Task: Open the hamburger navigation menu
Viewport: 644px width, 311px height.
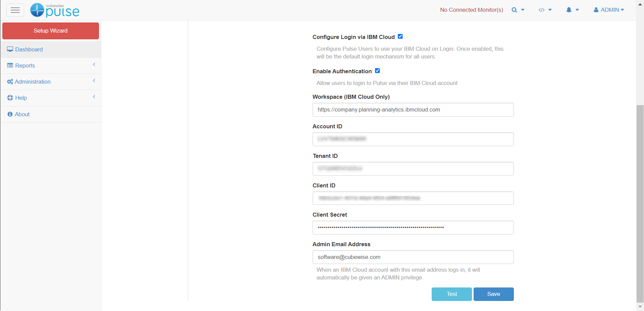Action: tap(15, 10)
